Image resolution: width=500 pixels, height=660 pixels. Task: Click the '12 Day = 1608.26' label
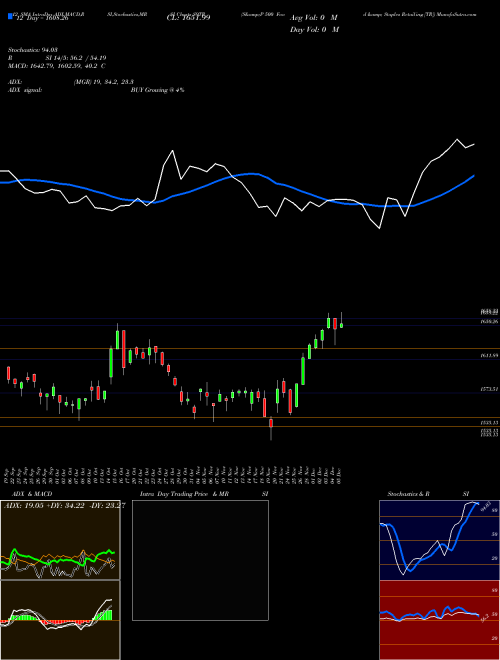coord(41,18)
